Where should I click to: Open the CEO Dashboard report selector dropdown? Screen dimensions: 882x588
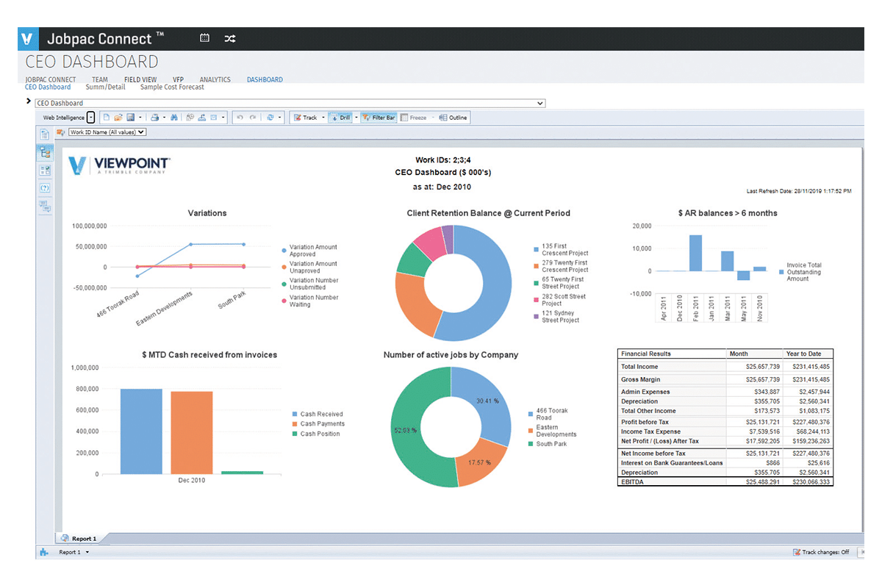290,103
